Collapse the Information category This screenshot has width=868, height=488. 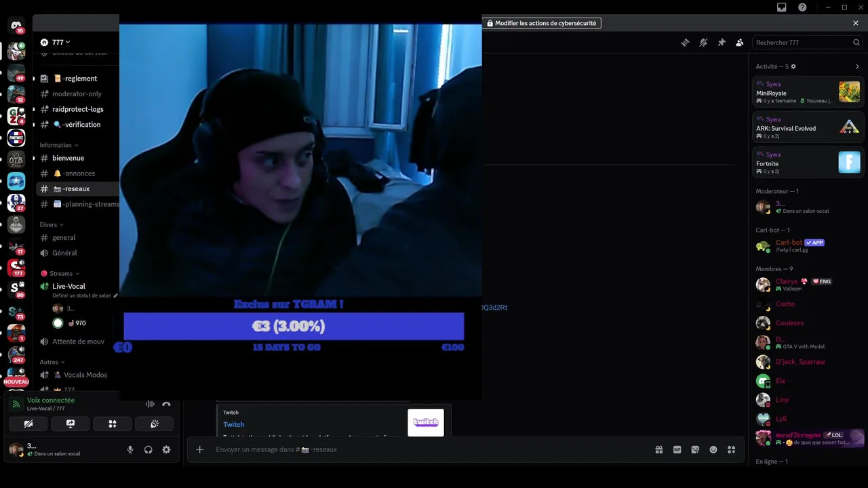click(x=59, y=145)
